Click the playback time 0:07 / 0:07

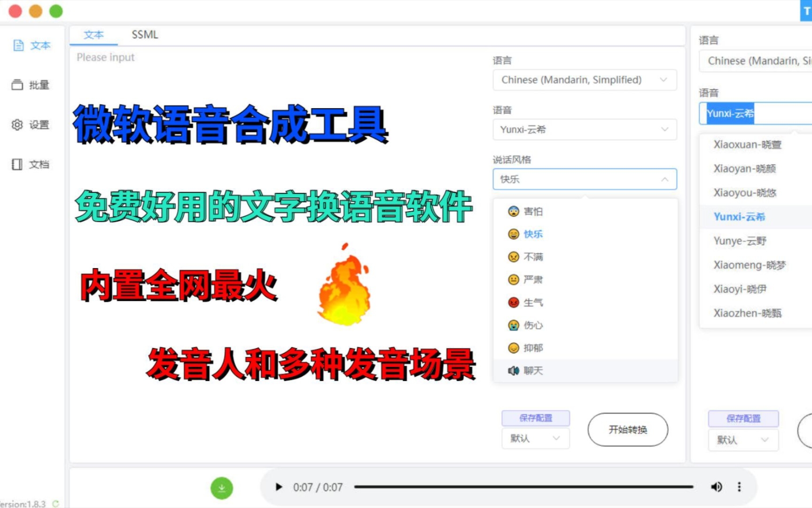(318, 487)
